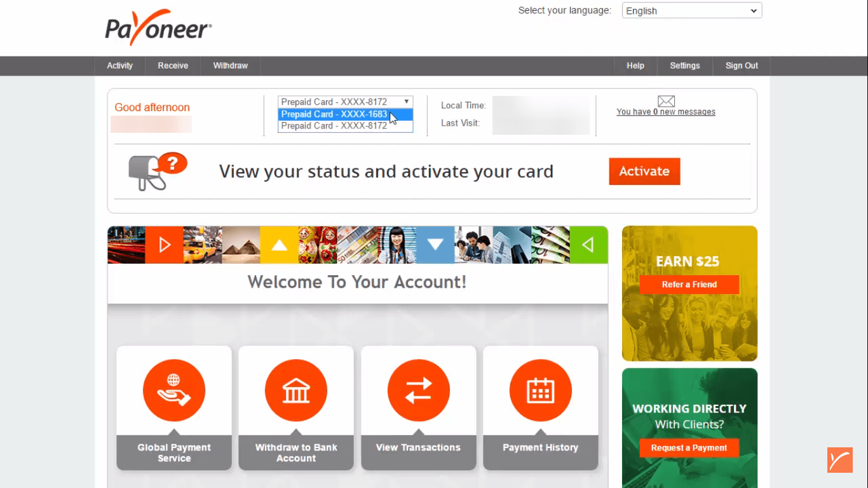Click the blue down arrow banner tile
868x488 pixels.
click(435, 245)
